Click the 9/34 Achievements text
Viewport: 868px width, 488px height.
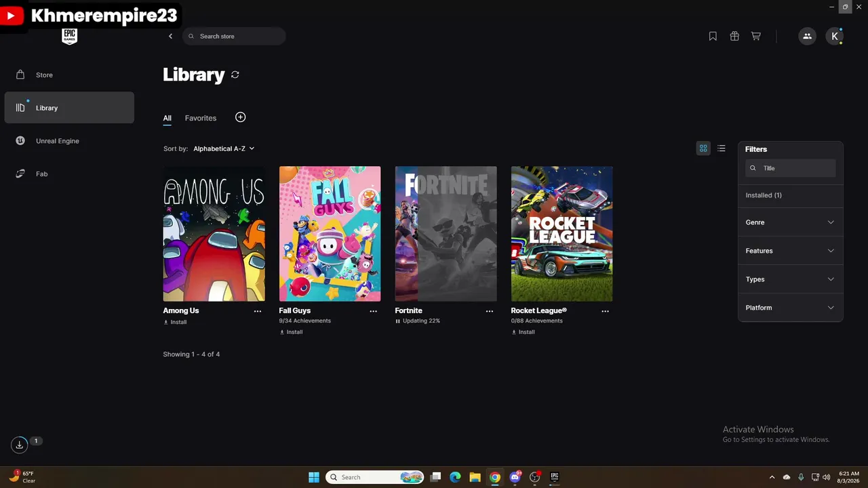click(x=305, y=321)
